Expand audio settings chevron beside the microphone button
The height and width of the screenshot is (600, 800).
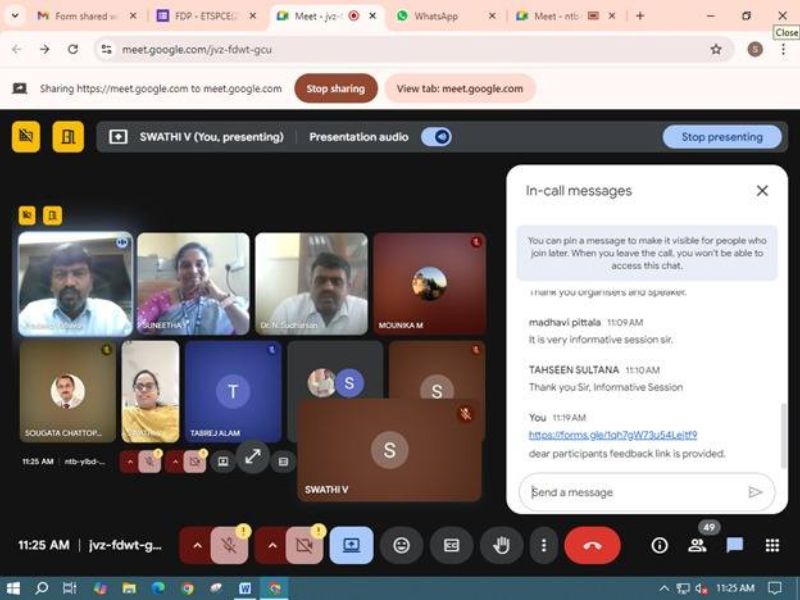pos(196,545)
